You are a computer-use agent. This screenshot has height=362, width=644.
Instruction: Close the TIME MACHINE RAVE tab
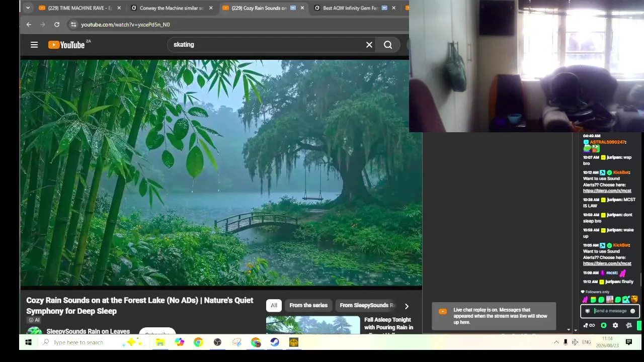(119, 8)
